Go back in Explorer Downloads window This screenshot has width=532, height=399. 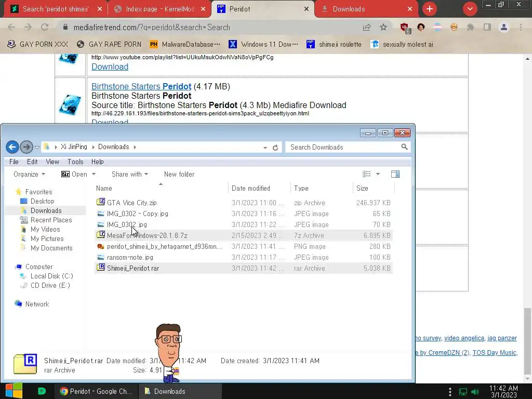point(12,147)
